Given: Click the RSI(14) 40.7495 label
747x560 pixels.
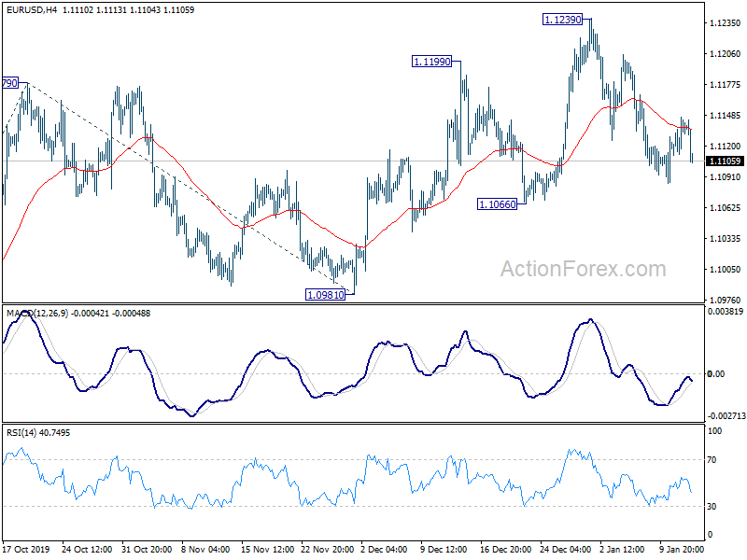Looking at the screenshot, I should click(x=38, y=433).
